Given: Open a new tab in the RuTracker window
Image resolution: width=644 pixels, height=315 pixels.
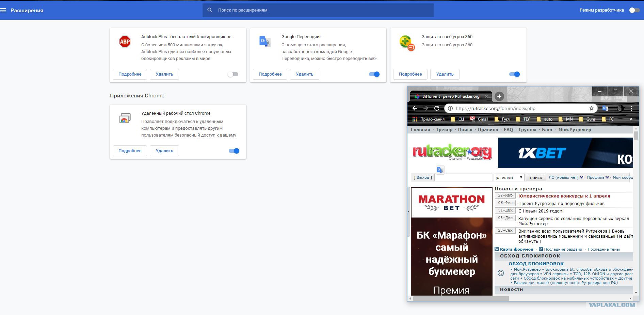Looking at the screenshot, I should (499, 96).
